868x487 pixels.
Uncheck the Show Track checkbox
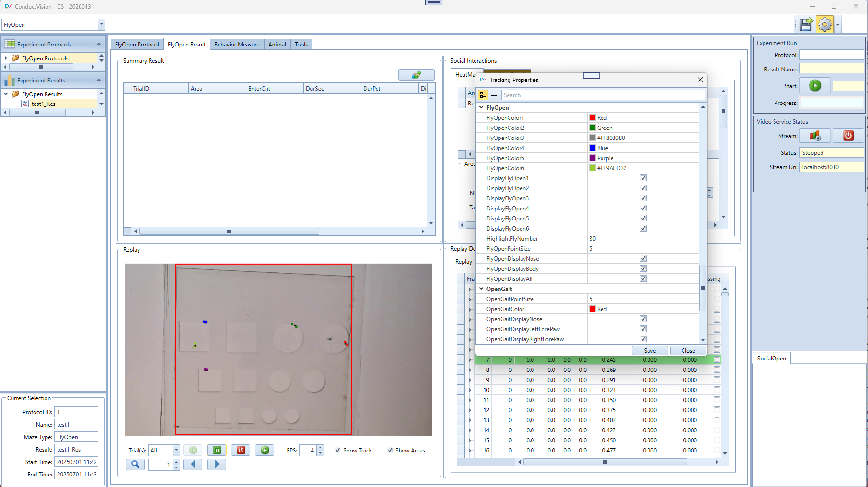point(338,451)
